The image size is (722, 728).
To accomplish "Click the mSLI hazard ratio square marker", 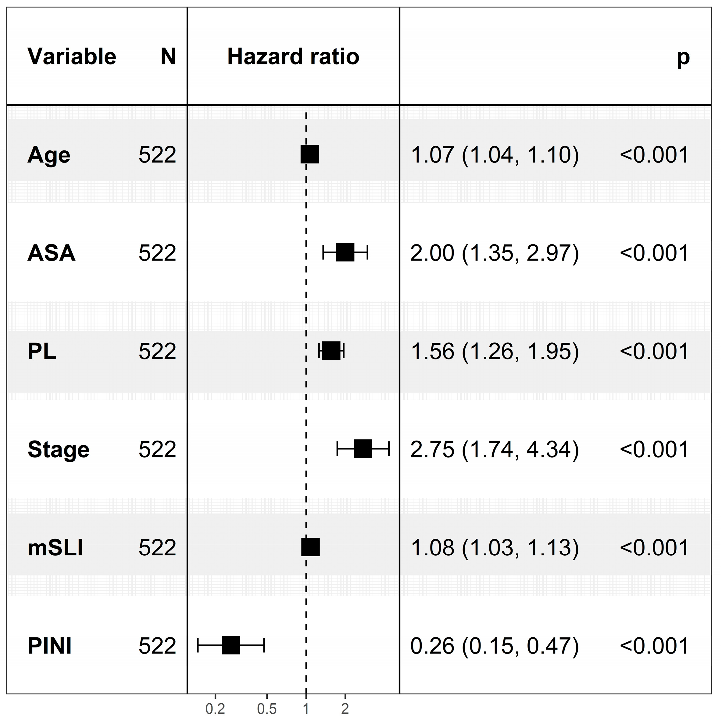I will pos(310,547).
